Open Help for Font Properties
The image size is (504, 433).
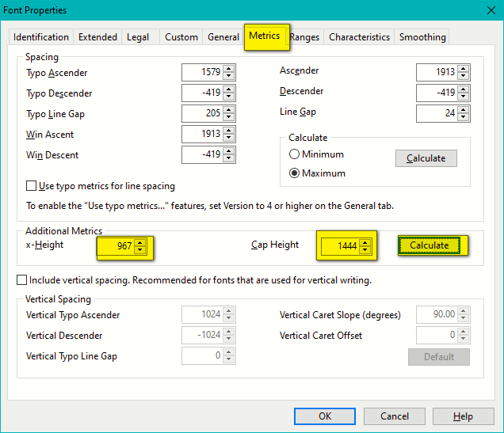point(463,416)
